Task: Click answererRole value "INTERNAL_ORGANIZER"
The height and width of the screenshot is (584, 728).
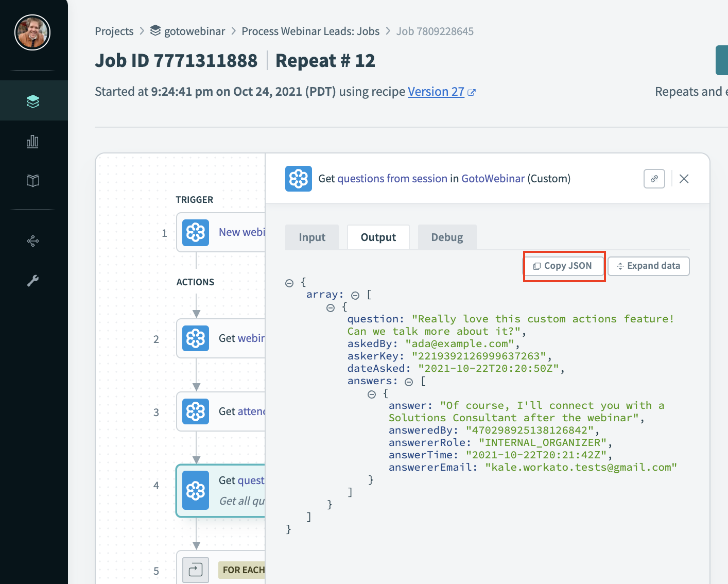Action: [x=543, y=442]
